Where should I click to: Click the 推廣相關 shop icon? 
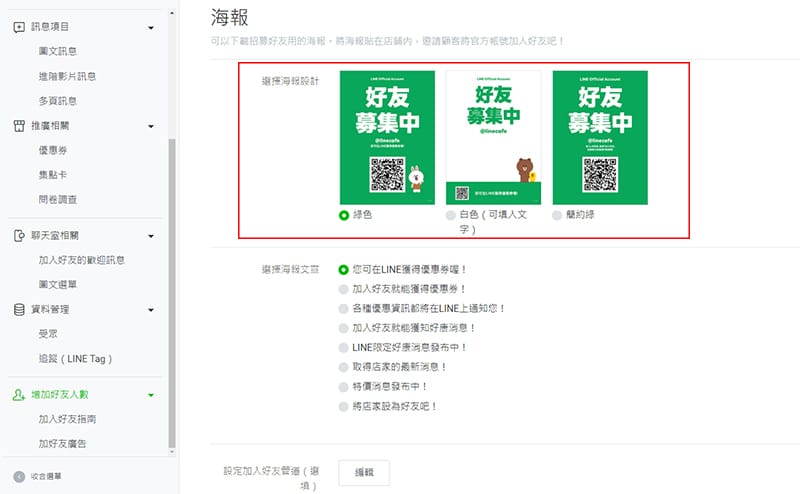(x=19, y=126)
